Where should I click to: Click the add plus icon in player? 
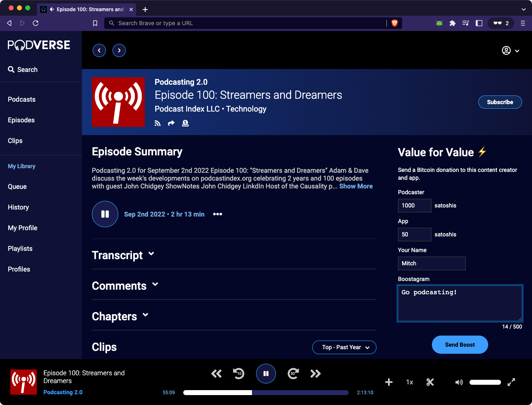pyautogui.click(x=389, y=382)
